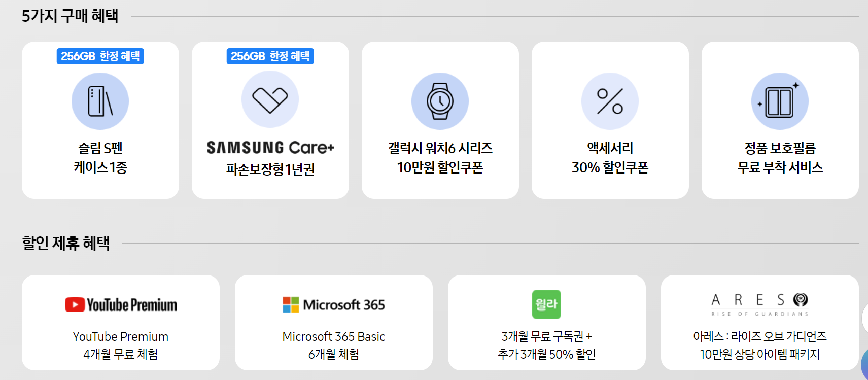
Task: Select the percent discount coupon icon
Action: click(610, 101)
